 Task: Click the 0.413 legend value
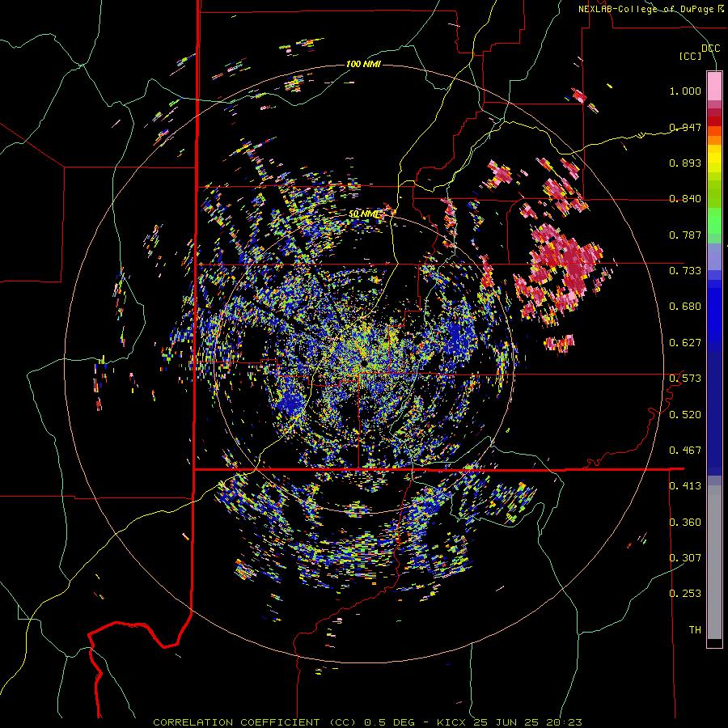click(x=685, y=486)
